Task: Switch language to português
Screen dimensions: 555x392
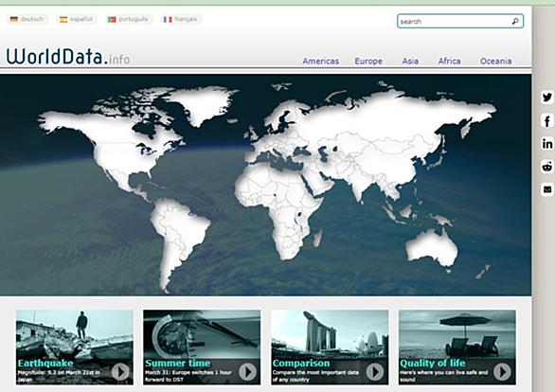Action: [128, 19]
